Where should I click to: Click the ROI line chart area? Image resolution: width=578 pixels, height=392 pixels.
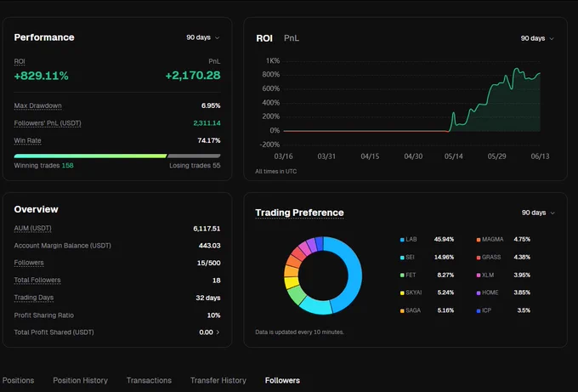click(411, 103)
